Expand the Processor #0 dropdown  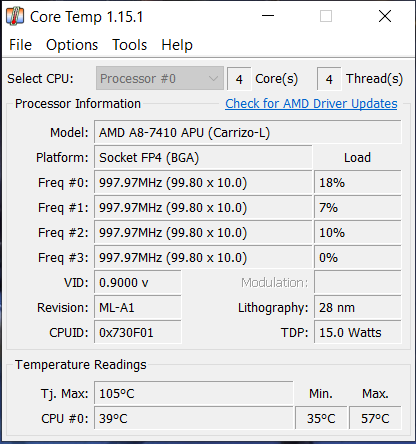tap(160, 79)
